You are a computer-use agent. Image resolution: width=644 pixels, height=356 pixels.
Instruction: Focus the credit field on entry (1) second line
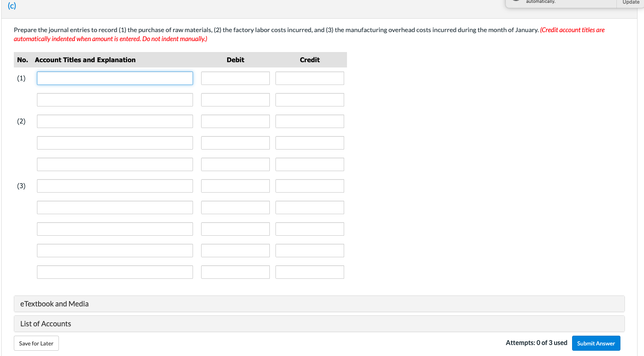point(310,100)
